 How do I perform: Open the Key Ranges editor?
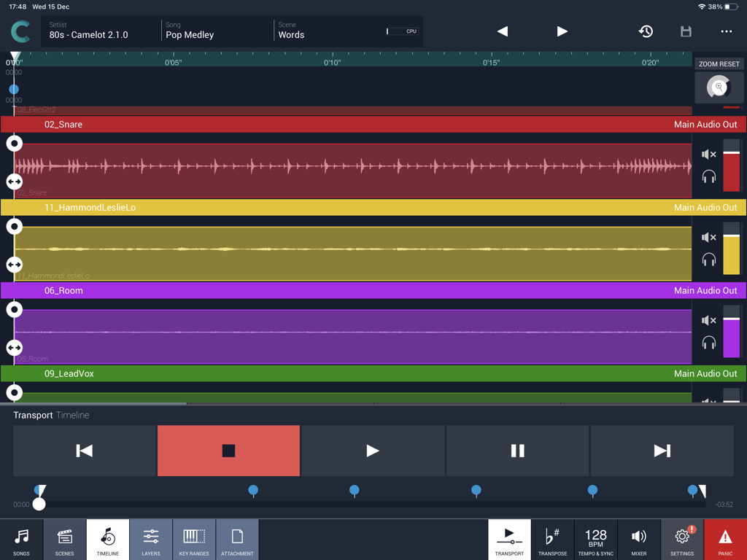pyautogui.click(x=193, y=540)
